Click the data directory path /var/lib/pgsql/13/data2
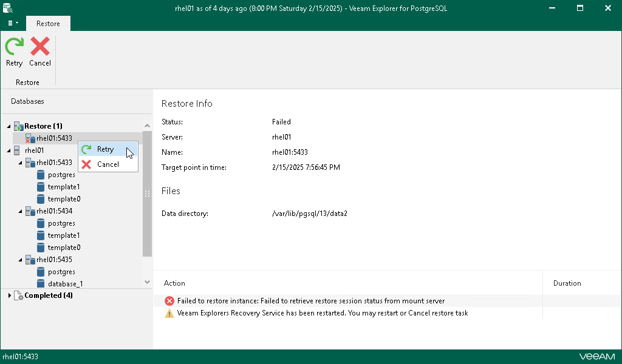The image size is (622, 364). [x=309, y=214]
